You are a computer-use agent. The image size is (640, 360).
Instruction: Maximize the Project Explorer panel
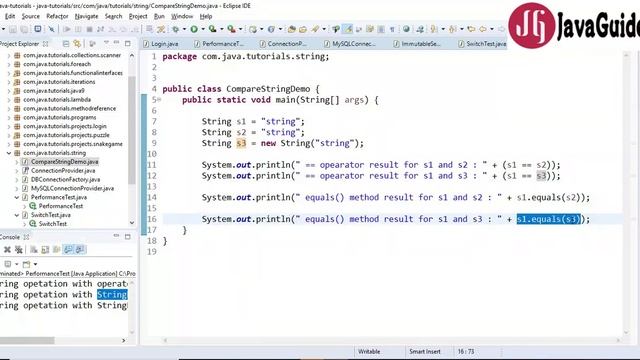tap(128, 43)
